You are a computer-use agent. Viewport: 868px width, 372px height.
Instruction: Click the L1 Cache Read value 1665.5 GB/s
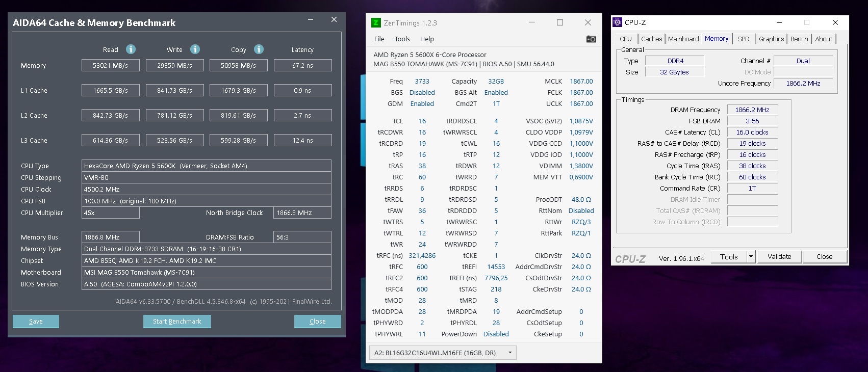pos(111,90)
